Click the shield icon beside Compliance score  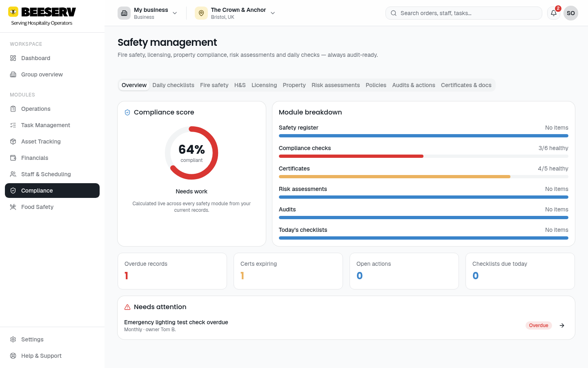click(127, 112)
